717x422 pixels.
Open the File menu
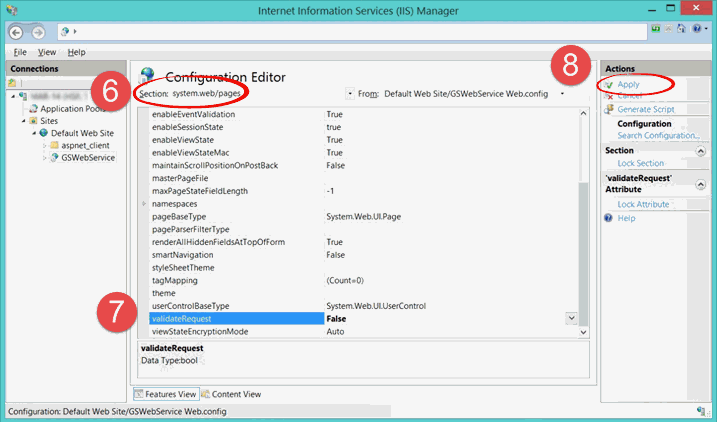point(20,52)
